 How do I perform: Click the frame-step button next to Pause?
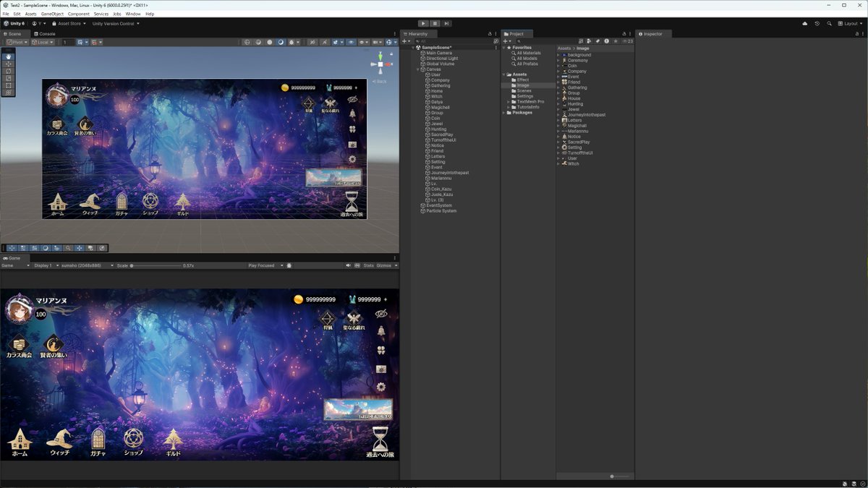tap(446, 23)
